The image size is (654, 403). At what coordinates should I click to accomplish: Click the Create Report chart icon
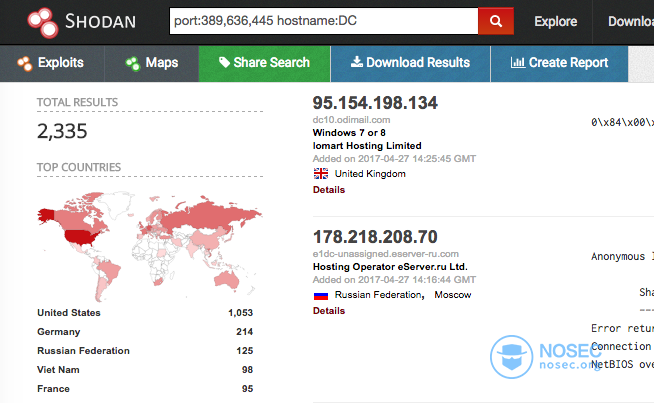click(x=518, y=63)
